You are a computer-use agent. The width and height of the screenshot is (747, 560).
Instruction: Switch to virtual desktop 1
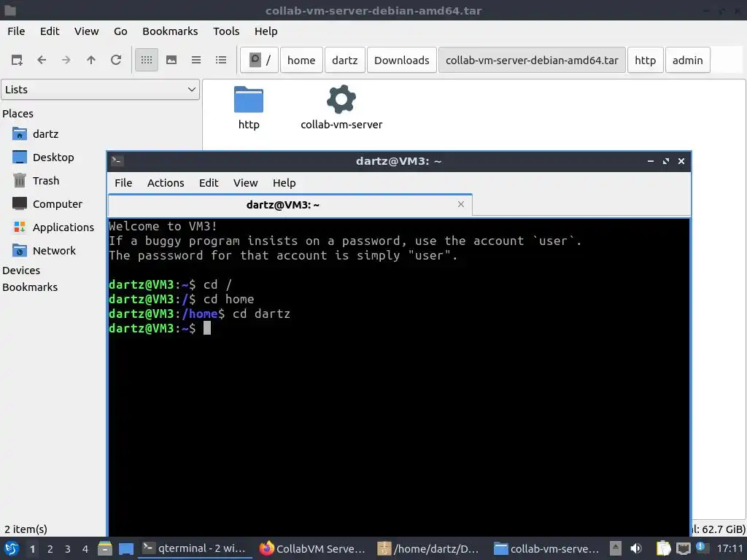(32, 549)
